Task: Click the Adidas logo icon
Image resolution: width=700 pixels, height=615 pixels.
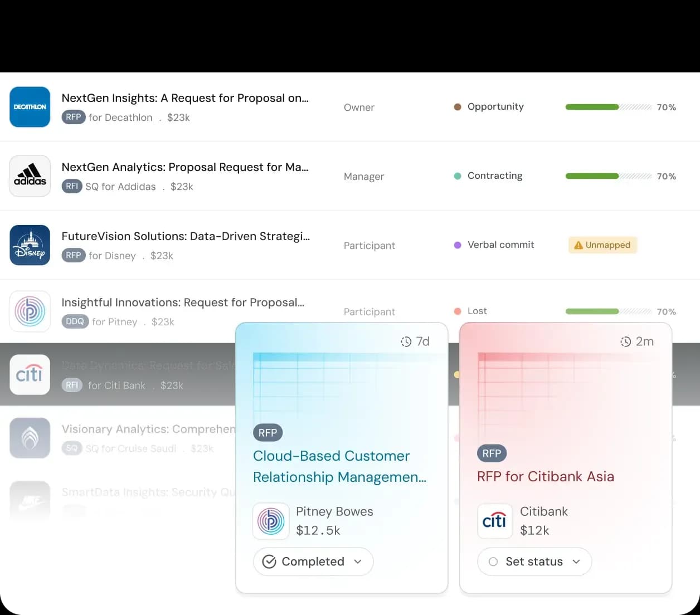Action: (x=30, y=176)
